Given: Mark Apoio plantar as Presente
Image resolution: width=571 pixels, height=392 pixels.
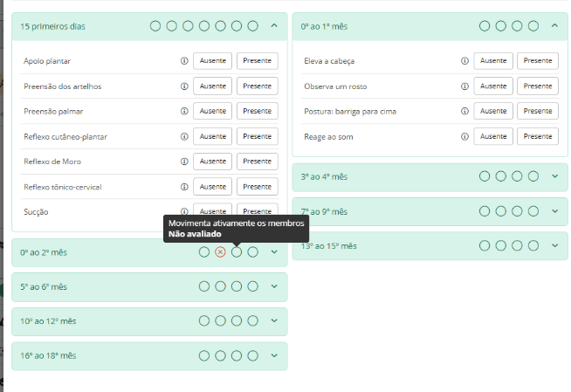Looking at the screenshot, I should pos(257,61).
